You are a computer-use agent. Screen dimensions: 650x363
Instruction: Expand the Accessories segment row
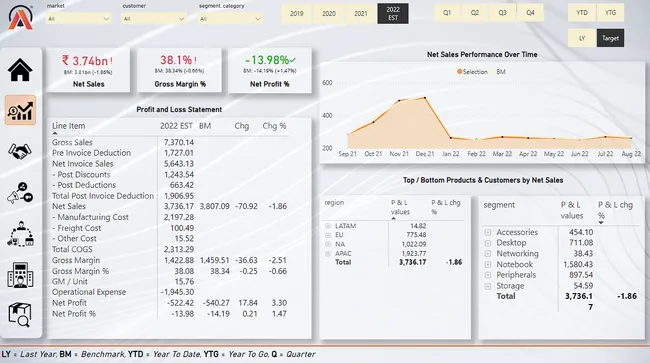click(x=488, y=232)
